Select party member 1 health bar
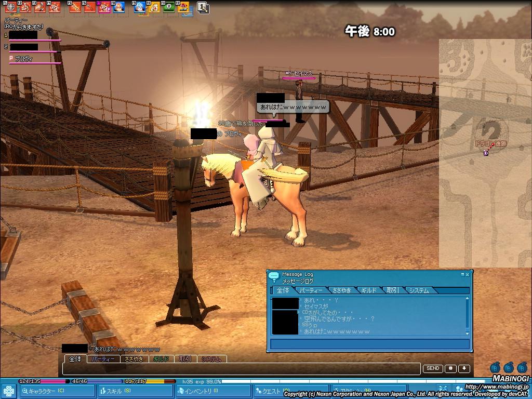 [35, 40]
